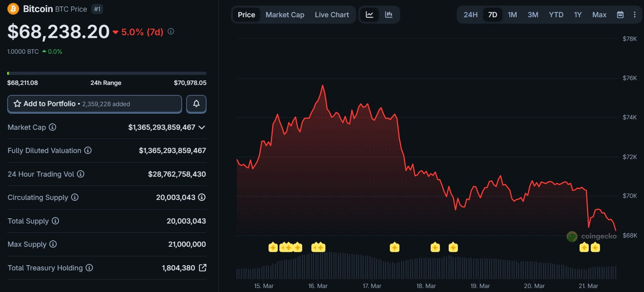
Task: Click the 24h Range progress bar
Action: pyautogui.click(x=107, y=73)
